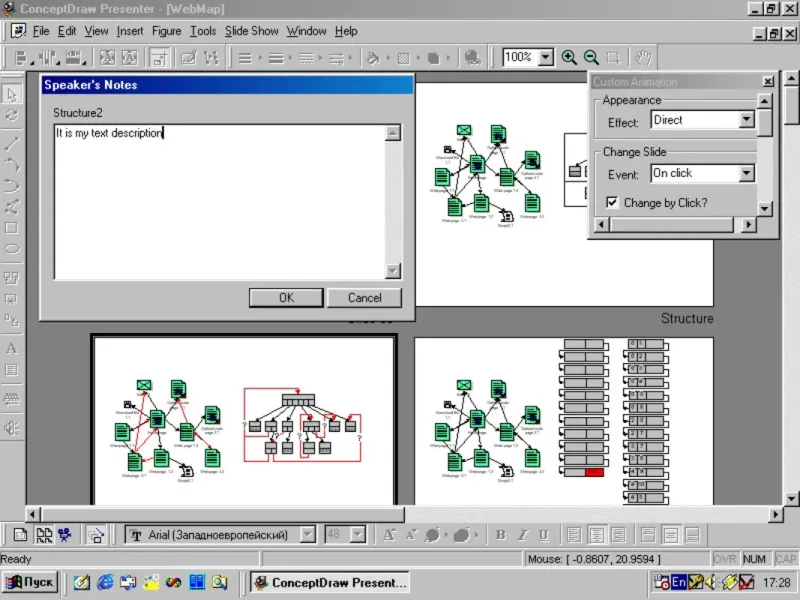Open the View menu

(96, 31)
